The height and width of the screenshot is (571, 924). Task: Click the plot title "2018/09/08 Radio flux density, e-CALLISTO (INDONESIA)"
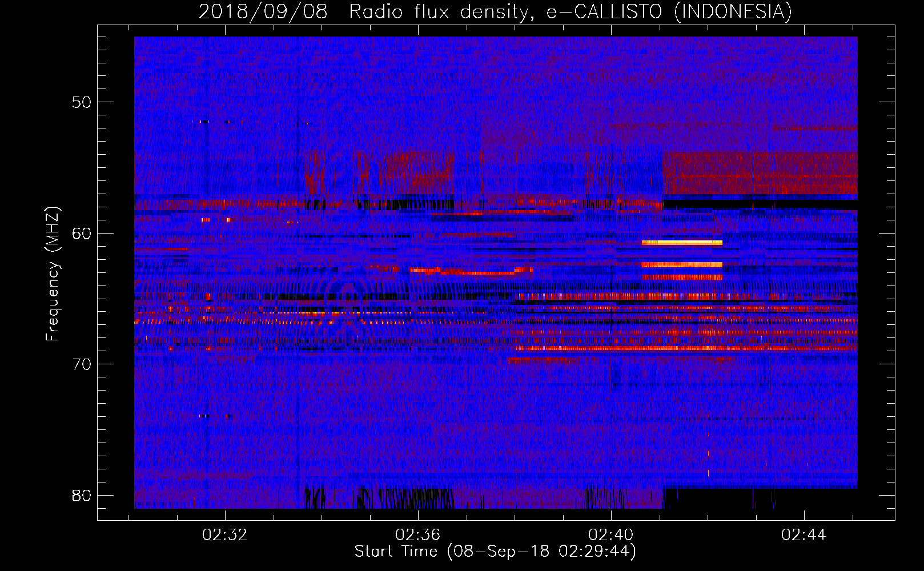[495, 12]
